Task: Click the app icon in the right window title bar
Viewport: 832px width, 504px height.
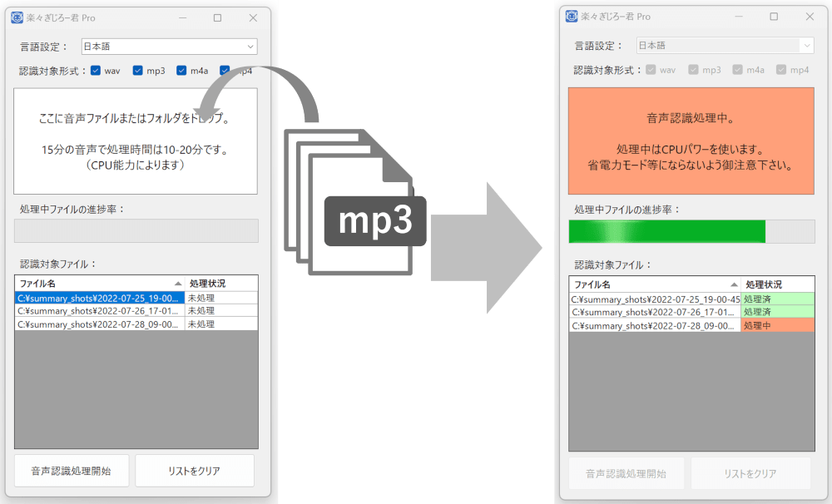Action: pyautogui.click(x=572, y=17)
